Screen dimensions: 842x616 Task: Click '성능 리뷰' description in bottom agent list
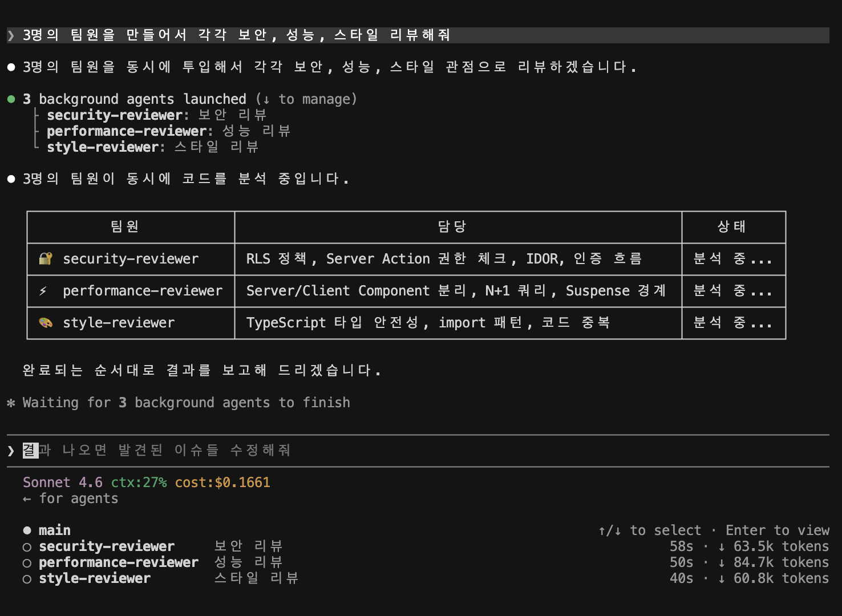pyautogui.click(x=249, y=562)
